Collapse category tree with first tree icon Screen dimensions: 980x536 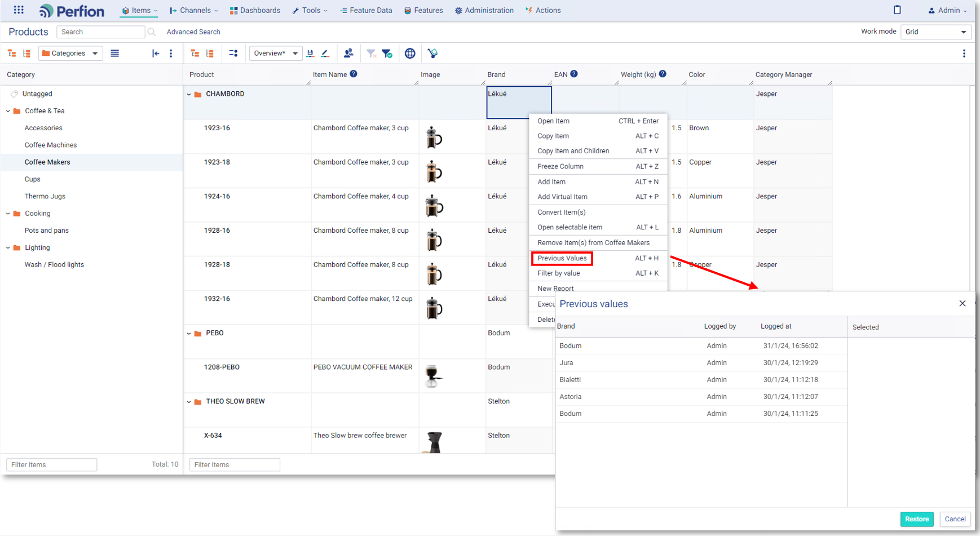(x=12, y=54)
